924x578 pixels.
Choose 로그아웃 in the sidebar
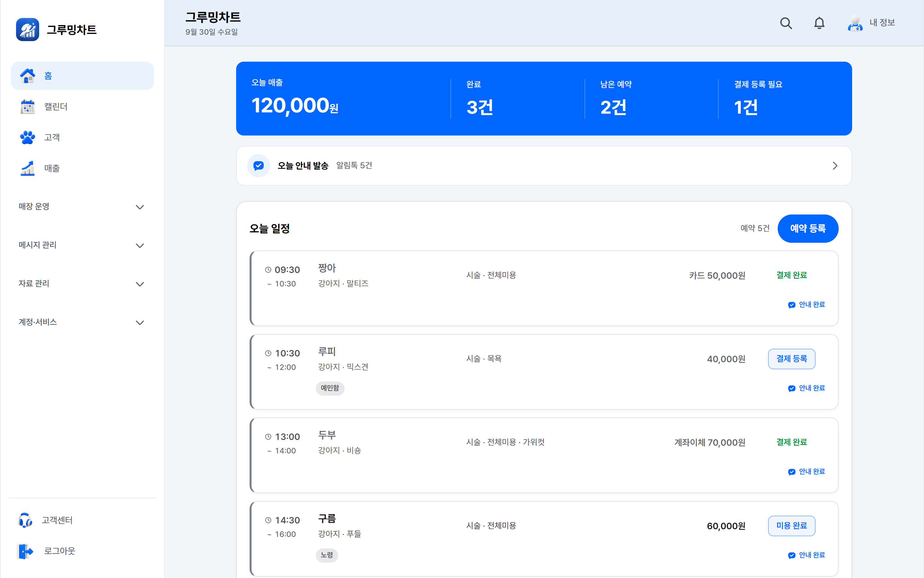coord(82,551)
